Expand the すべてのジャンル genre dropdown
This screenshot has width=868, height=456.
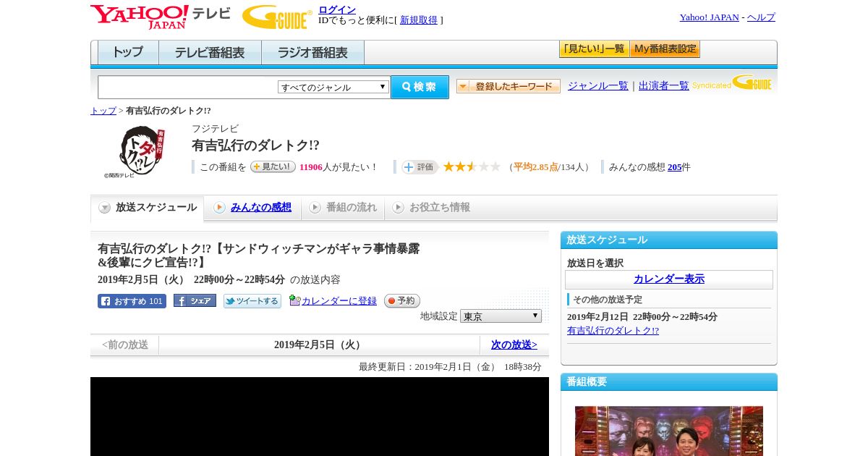[x=333, y=87]
